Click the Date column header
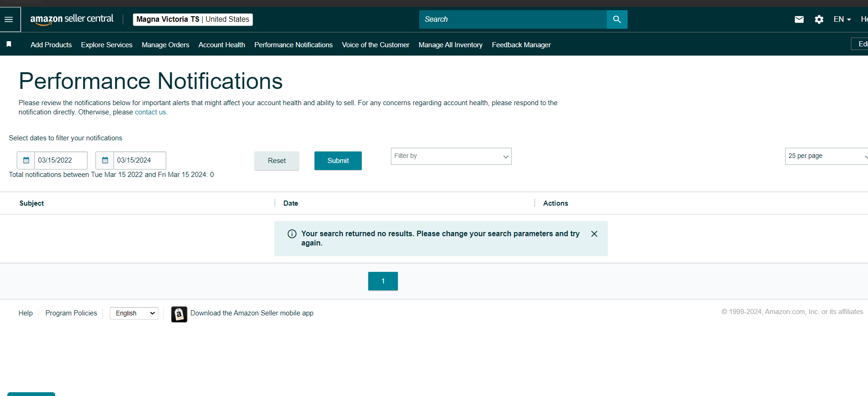Viewport: 868px width, 396px height. [291, 203]
